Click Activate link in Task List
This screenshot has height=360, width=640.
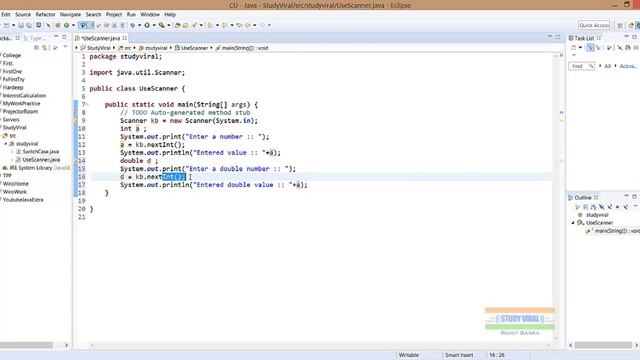coord(628,66)
